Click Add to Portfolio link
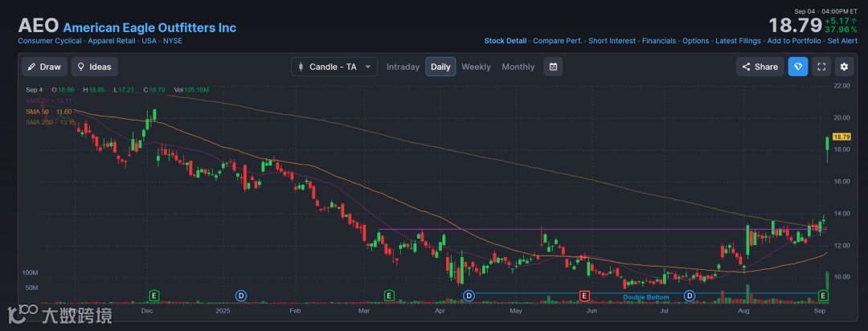 (794, 41)
